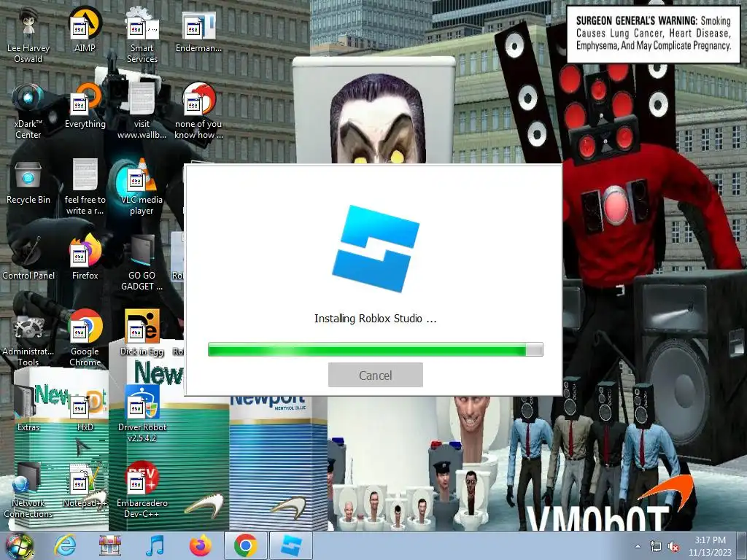Viewport: 747px width, 560px height.
Task: Open the Lee Harvey Oswald desktop icon
Action: [x=28, y=35]
